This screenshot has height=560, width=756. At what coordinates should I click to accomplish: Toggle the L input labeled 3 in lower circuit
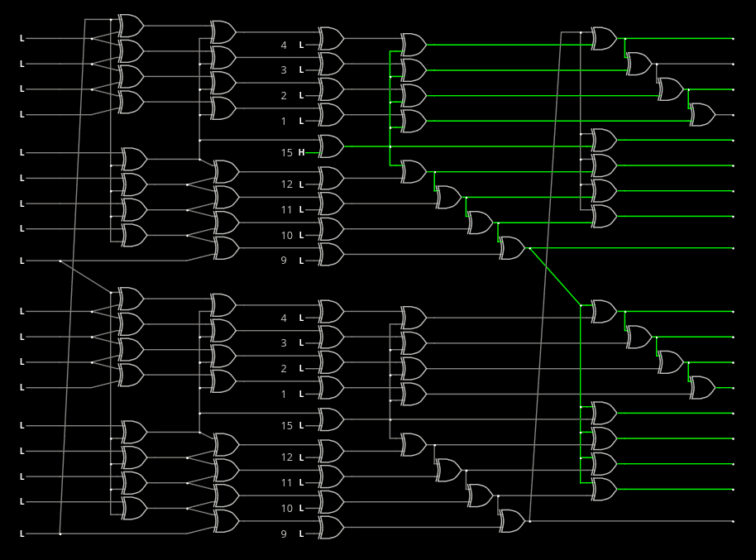[x=301, y=343]
